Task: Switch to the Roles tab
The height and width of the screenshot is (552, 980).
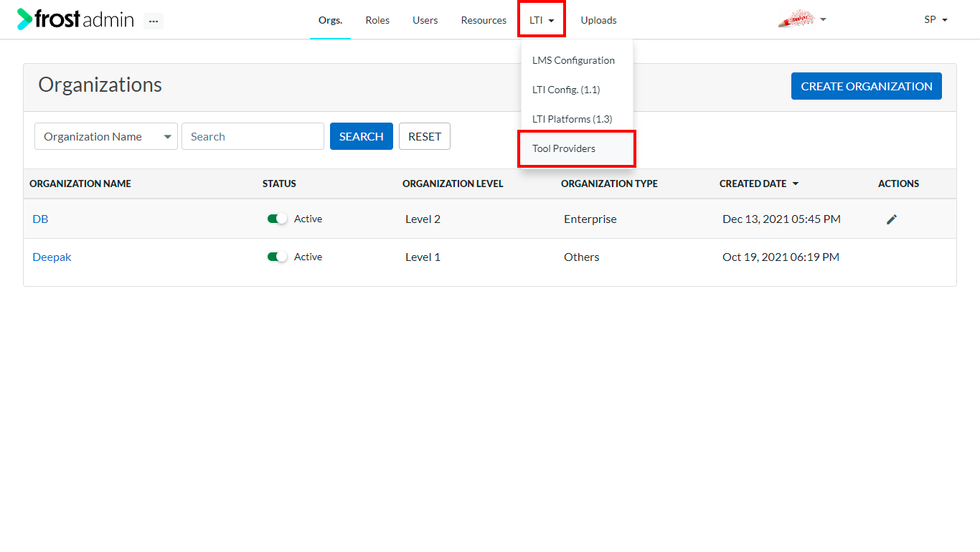Action: (x=377, y=20)
